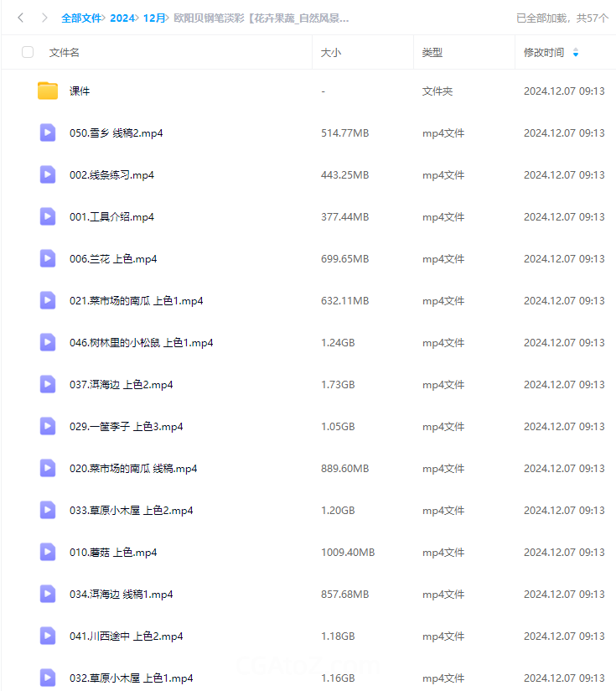Open file 033.草原小木屋 上色2.mp4
616x691 pixels.
tap(132, 511)
